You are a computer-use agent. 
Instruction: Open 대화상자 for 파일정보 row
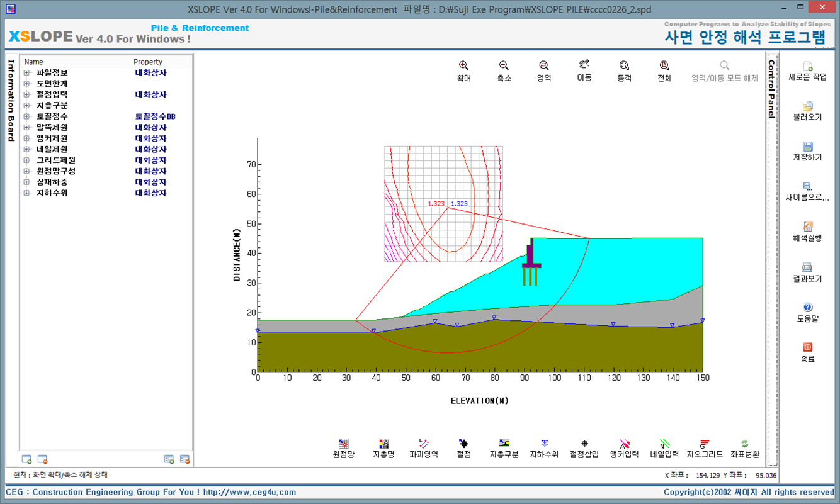click(x=150, y=72)
